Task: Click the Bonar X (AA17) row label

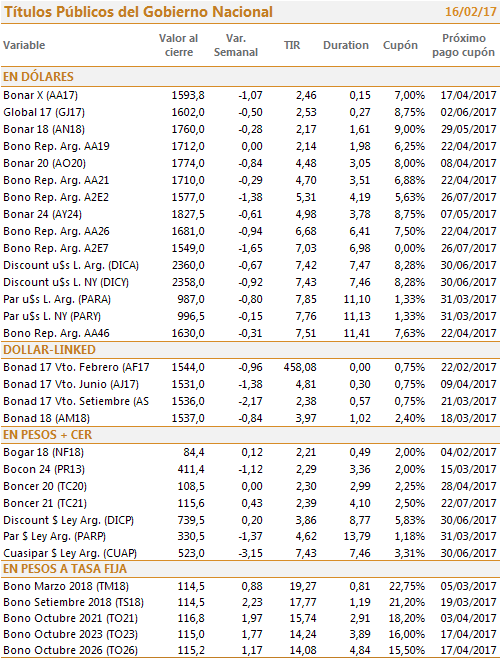Action: [x=40, y=95]
